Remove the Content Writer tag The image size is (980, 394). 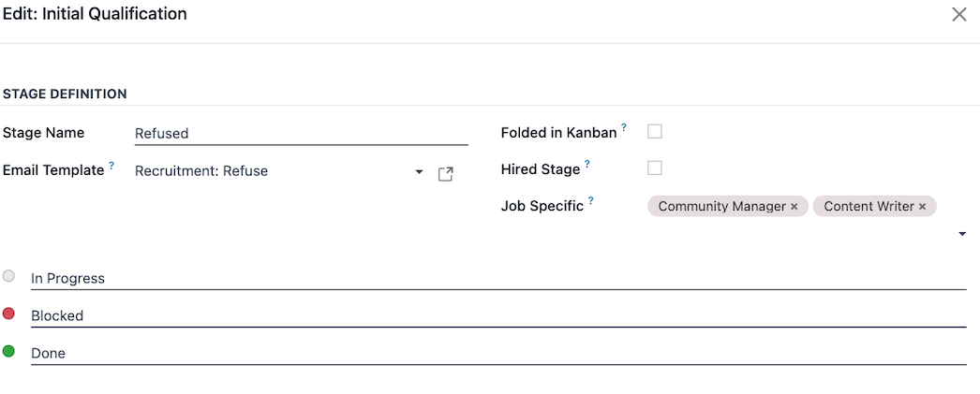(922, 207)
